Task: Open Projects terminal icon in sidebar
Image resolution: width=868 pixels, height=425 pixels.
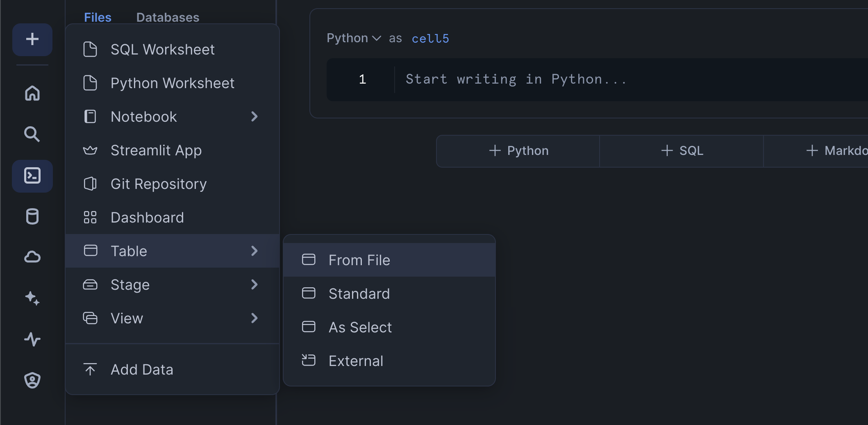Action: (x=32, y=176)
